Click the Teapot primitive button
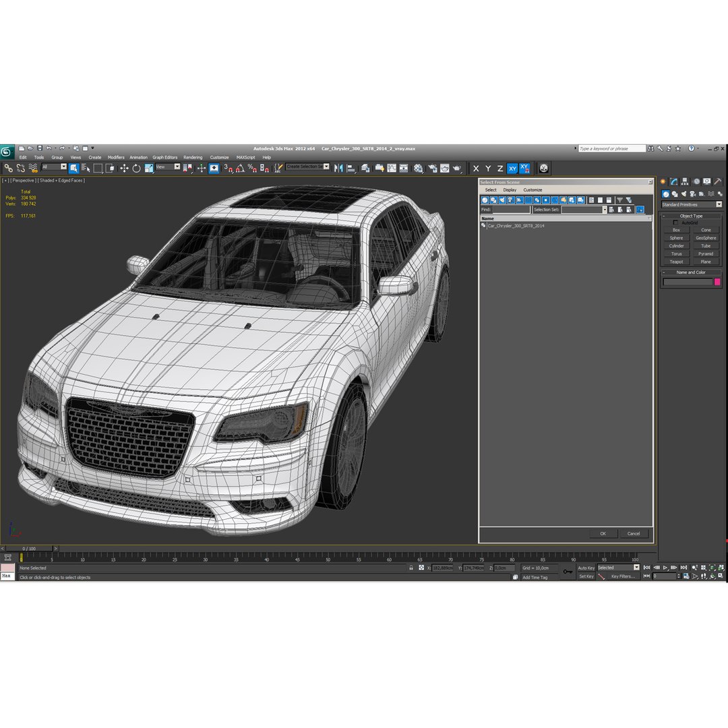728x728 pixels. [677, 262]
